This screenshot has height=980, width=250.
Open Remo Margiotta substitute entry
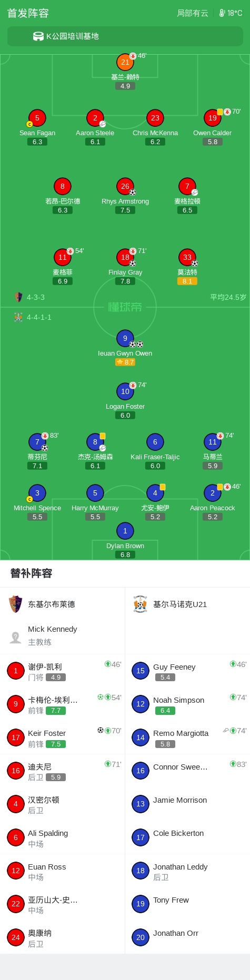click(187, 737)
